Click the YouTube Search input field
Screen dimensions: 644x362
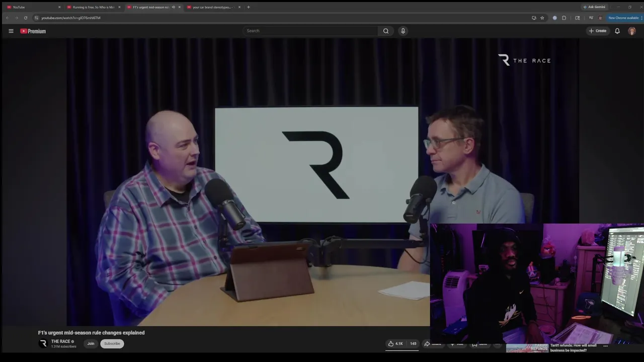(x=310, y=31)
